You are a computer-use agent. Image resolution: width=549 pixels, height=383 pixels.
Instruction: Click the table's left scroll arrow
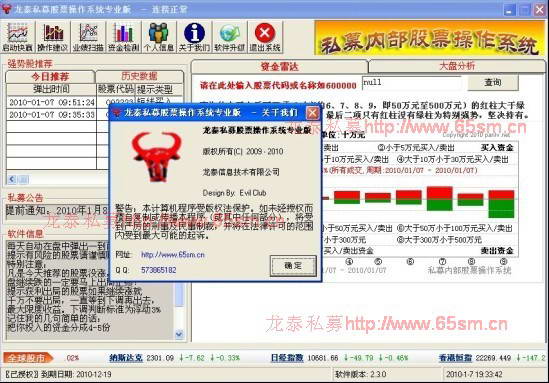[x=12, y=180]
